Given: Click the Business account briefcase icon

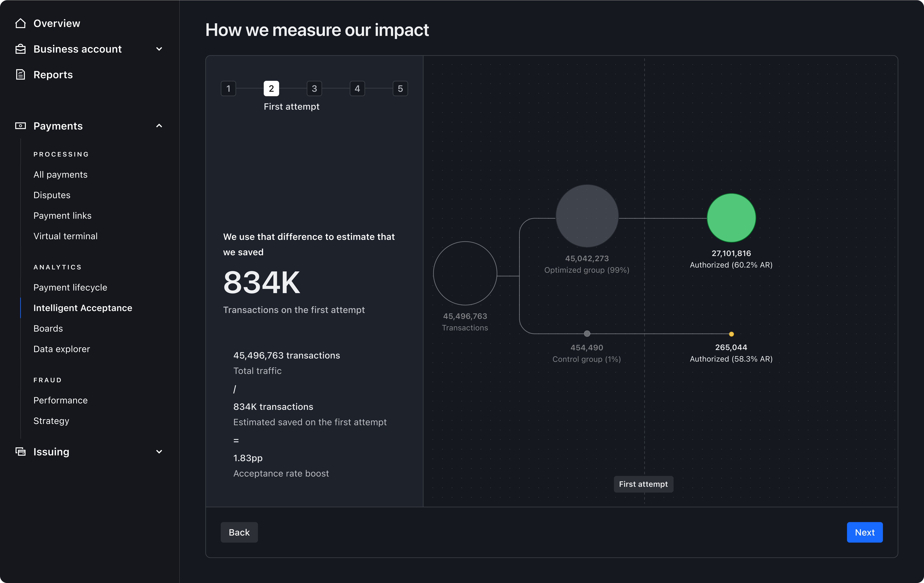Looking at the screenshot, I should coord(20,49).
